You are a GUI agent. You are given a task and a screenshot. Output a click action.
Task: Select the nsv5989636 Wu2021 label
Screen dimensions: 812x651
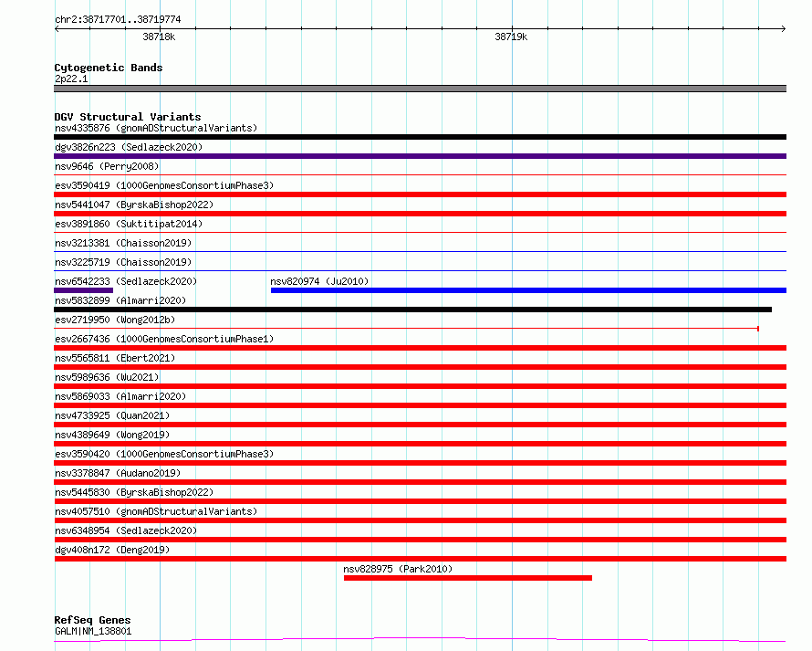pos(107,377)
